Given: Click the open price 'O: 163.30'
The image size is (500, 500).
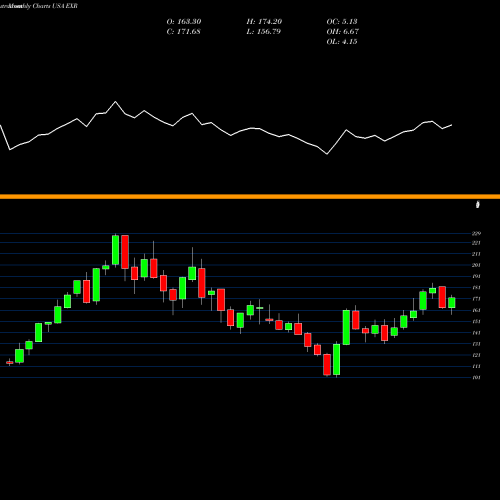Looking at the screenshot, I should click(x=184, y=21).
